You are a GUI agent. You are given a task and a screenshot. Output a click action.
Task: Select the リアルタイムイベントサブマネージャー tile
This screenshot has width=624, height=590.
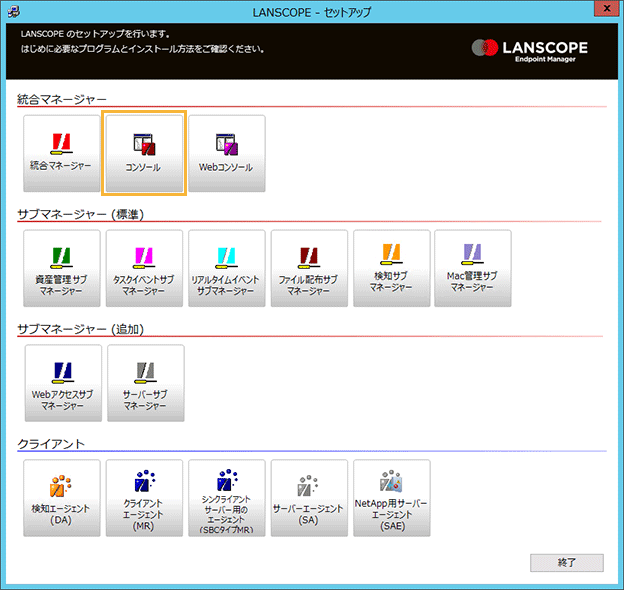click(x=227, y=268)
